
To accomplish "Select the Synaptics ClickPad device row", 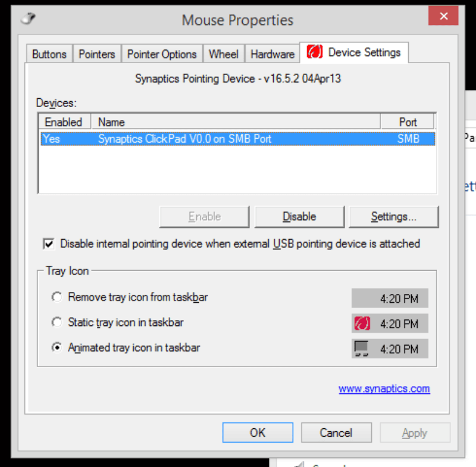I will (237, 139).
